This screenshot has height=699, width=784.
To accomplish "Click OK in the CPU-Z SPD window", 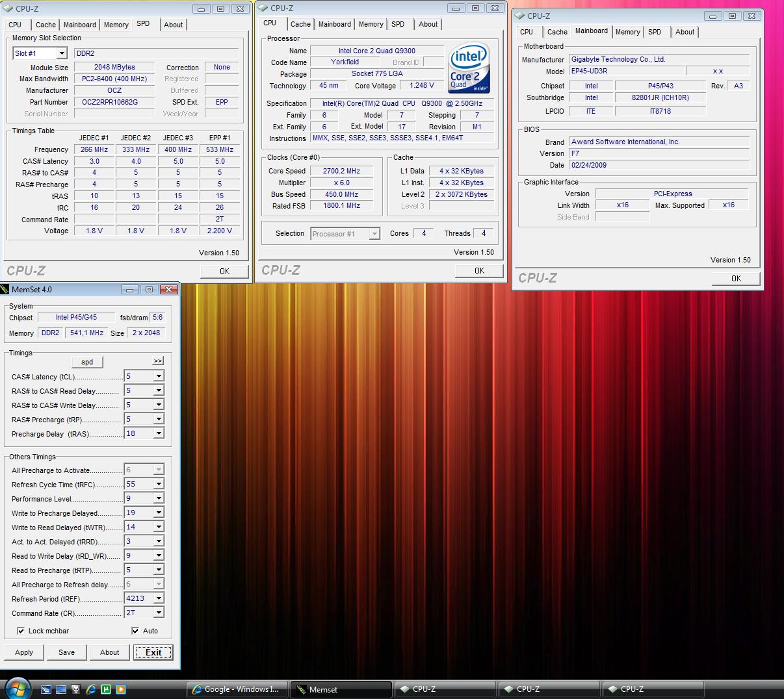I will pyautogui.click(x=224, y=271).
